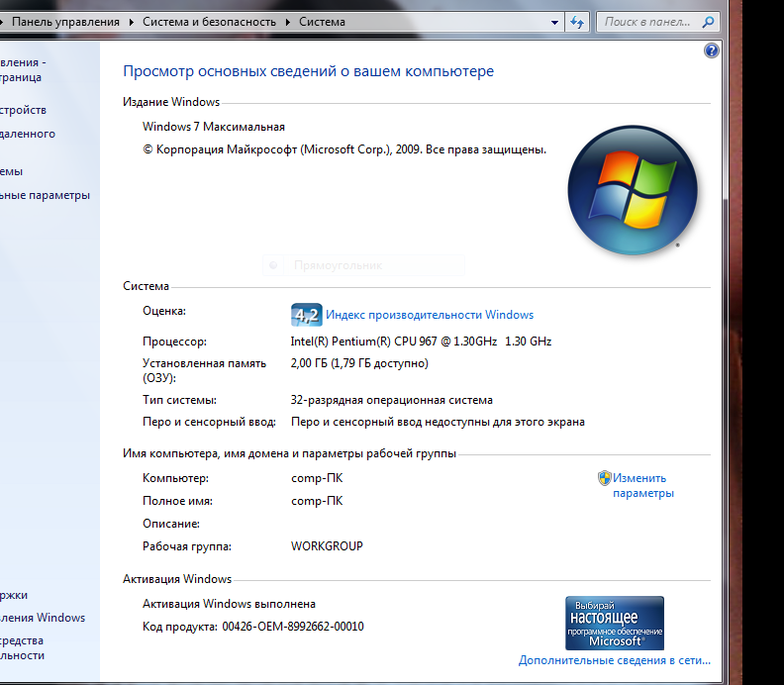Expand the arrow after Система и безопасность

288,22
